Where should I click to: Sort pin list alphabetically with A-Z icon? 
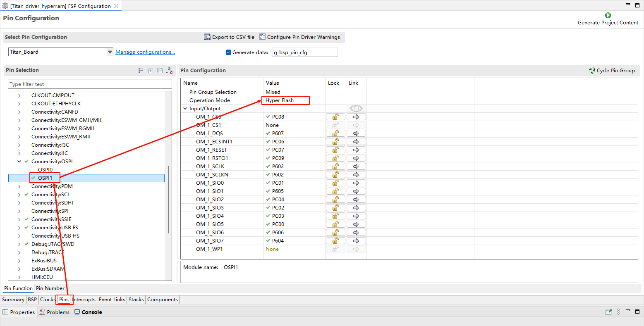169,71
